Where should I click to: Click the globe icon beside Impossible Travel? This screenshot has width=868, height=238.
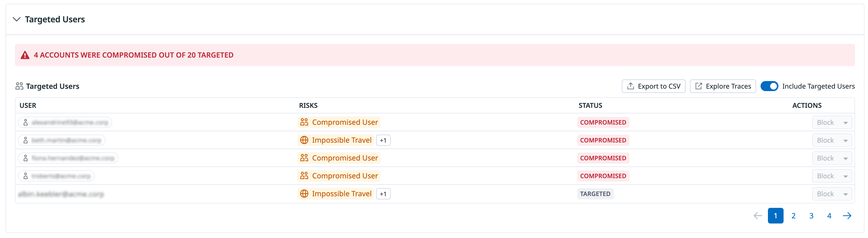(x=304, y=140)
